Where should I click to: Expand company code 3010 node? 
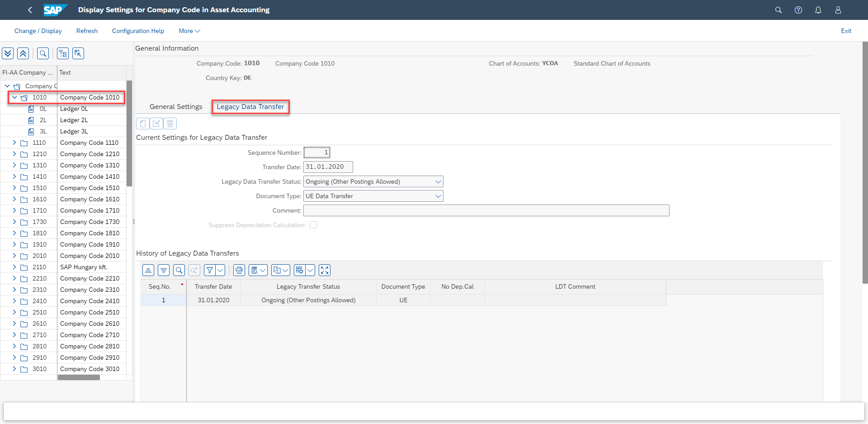point(14,369)
